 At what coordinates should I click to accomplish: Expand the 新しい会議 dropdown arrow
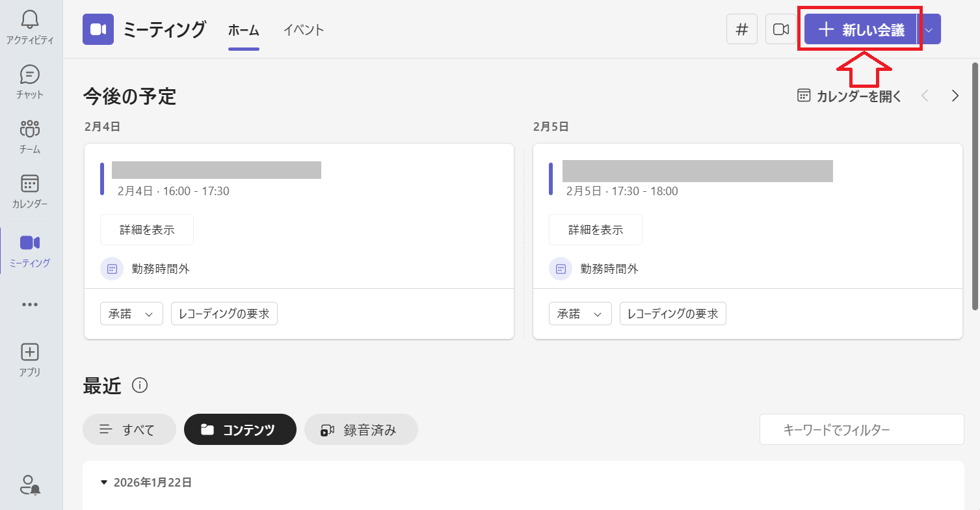(929, 29)
